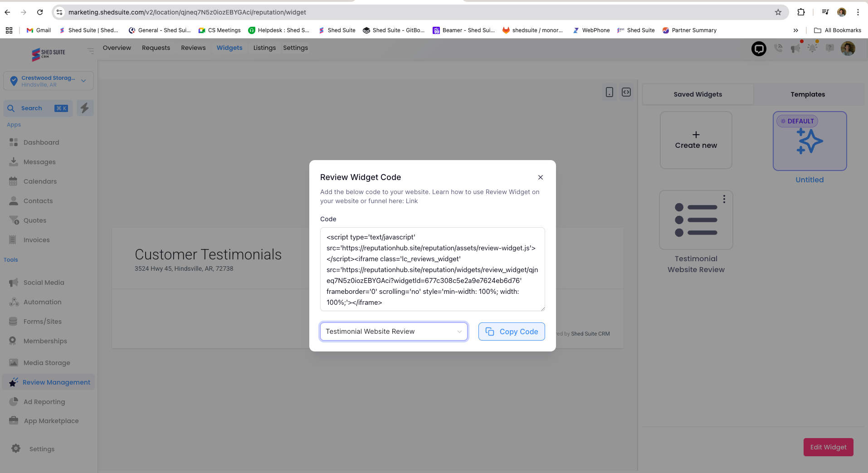Switch to the Requests tab
Image resolution: width=868 pixels, height=473 pixels.
tap(156, 48)
